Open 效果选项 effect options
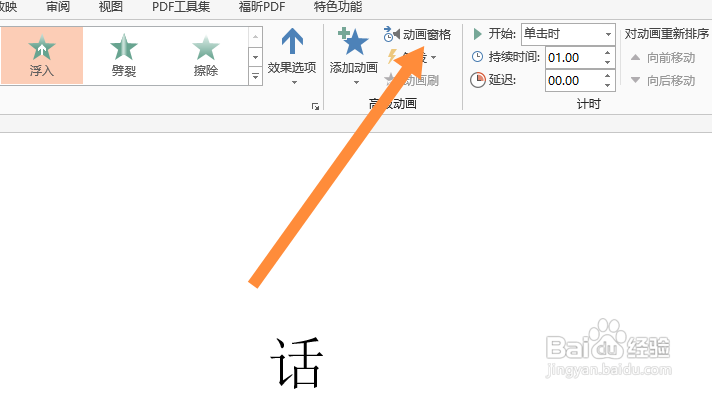This screenshot has width=712, height=395. [292, 56]
